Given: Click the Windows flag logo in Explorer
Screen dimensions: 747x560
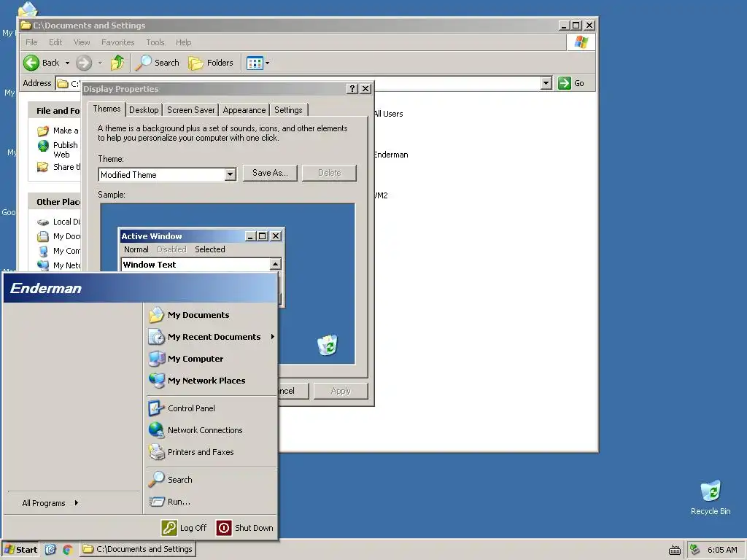Looking at the screenshot, I should [x=581, y=42].
